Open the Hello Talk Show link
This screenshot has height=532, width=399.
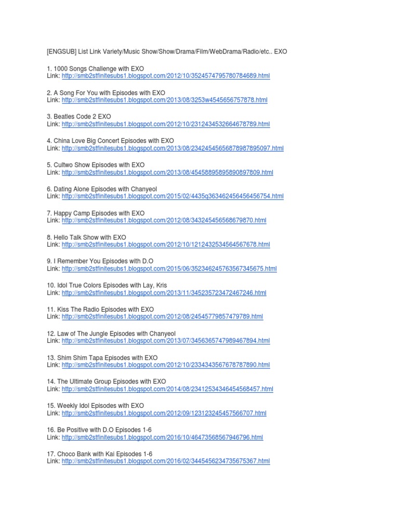pyautogui.click(x=166, y=244)
